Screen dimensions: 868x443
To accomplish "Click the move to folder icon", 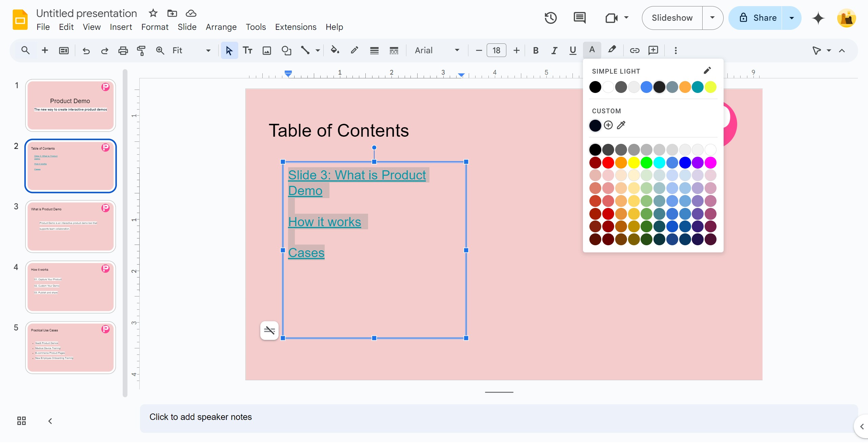I will (x=172, y=13).
